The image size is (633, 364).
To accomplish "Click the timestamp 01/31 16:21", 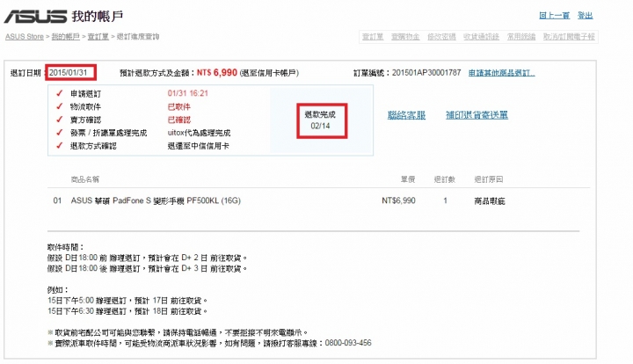I will [188, 93].
